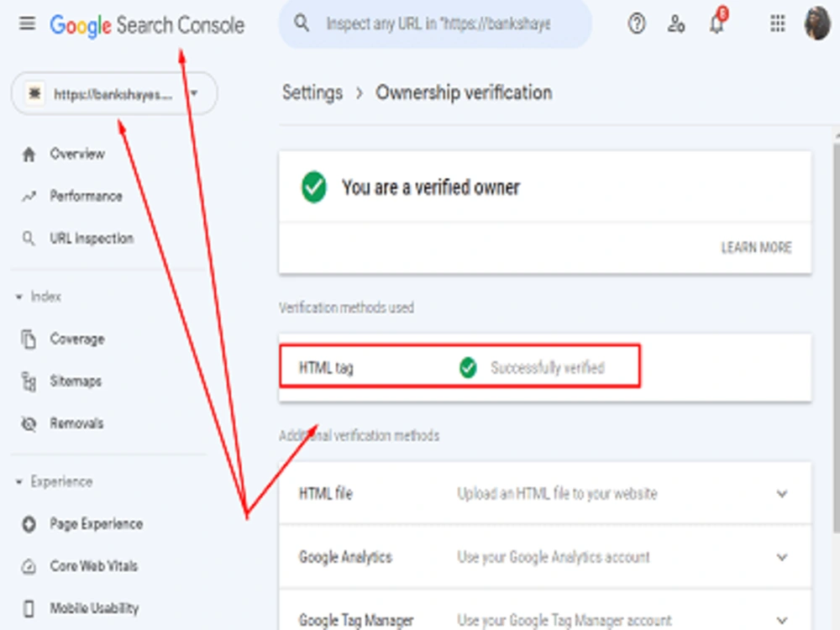Viewport: 840px width, 630px height.
Task: Click the search magnifier icon
Action: pos(302,24)
